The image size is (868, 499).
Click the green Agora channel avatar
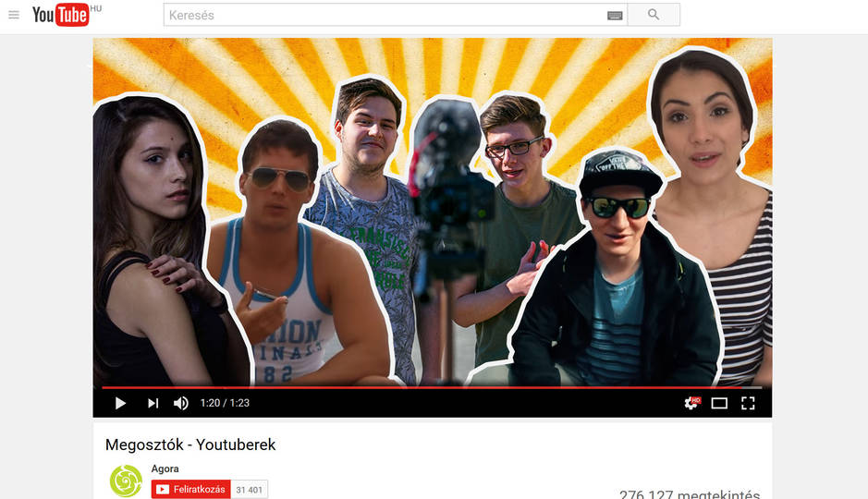126,481
